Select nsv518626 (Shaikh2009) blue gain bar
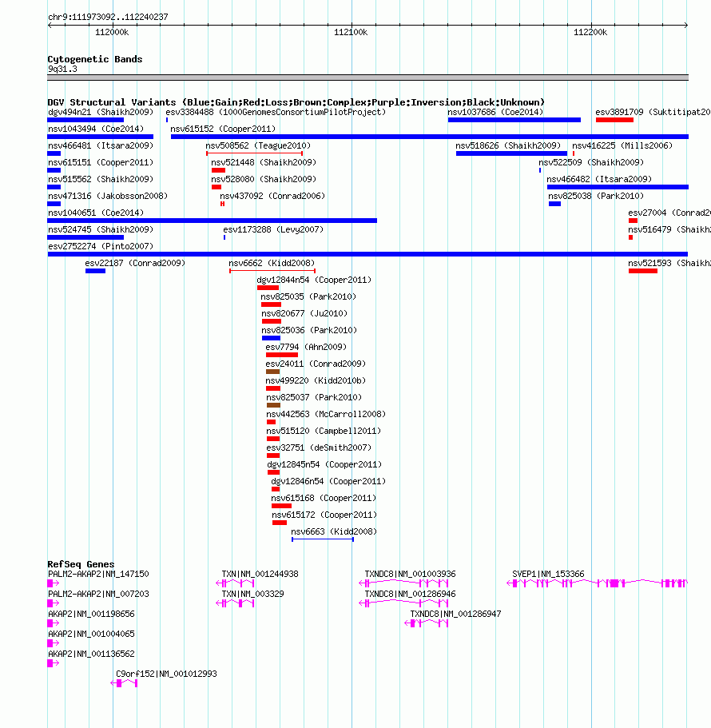 511,153
